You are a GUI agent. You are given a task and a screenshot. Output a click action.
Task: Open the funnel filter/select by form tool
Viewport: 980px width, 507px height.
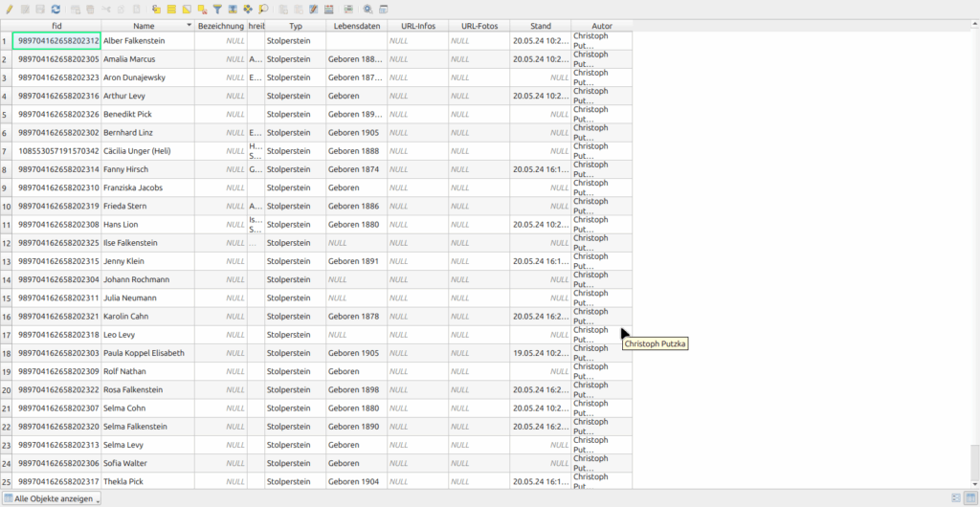pos(217,9)
